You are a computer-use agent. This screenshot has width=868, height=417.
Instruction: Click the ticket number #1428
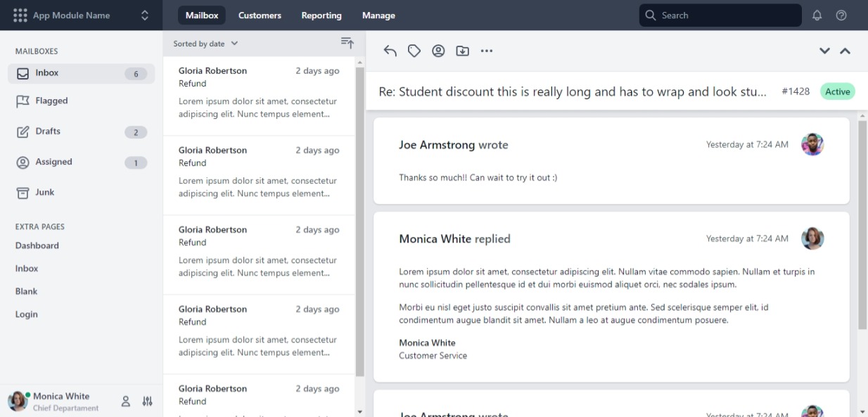pyautogui.click(x=796, y=91)
